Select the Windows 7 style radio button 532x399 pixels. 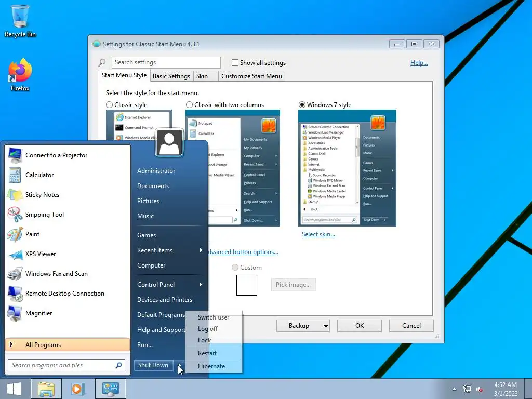point(302,104)
